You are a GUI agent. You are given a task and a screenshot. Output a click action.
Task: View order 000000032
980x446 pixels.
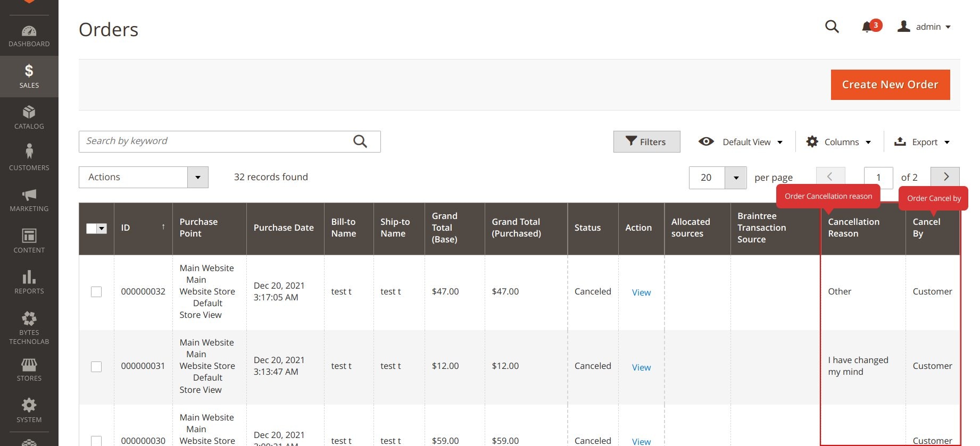(641, 292)
